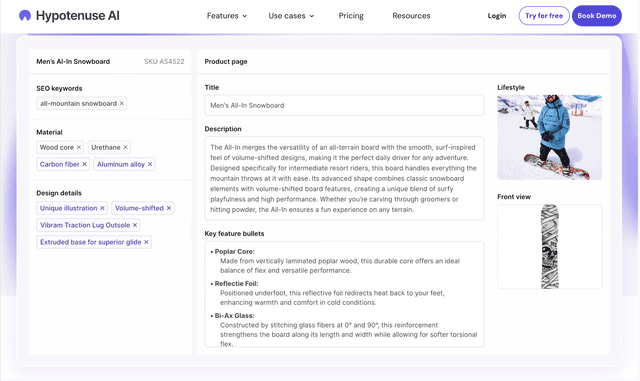640x381 pixels.
Task: Click the Design details label
Action: tap(59, 193)
